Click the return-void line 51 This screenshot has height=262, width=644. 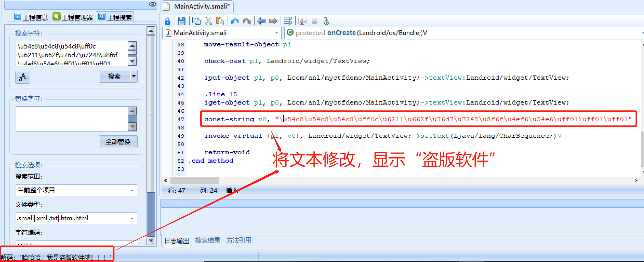227,152
